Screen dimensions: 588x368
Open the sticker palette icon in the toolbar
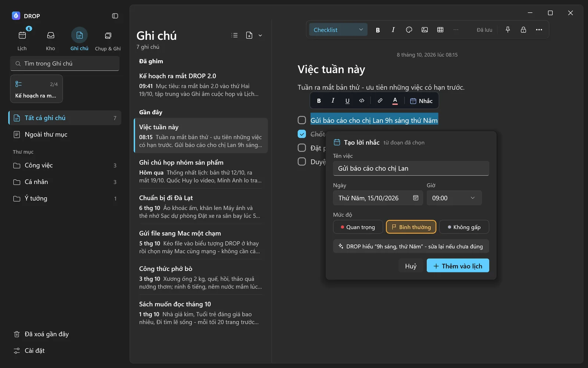pos(409,30)
